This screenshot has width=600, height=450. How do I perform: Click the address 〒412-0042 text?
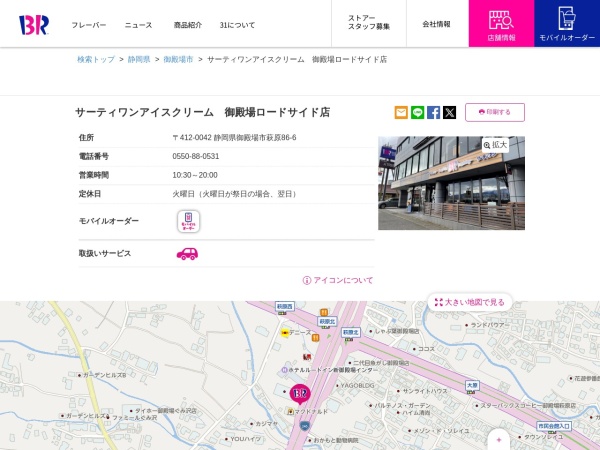point(234,137)
